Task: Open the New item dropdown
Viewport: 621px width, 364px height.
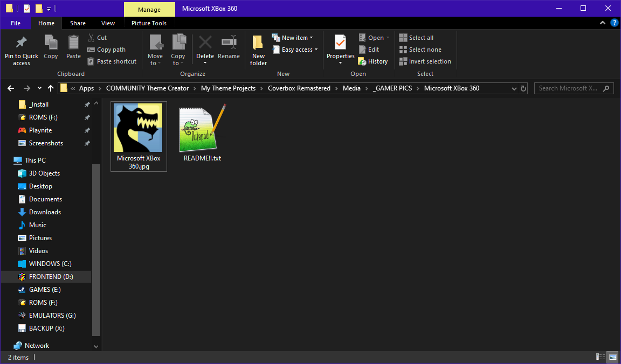Action: click(292, 38)
